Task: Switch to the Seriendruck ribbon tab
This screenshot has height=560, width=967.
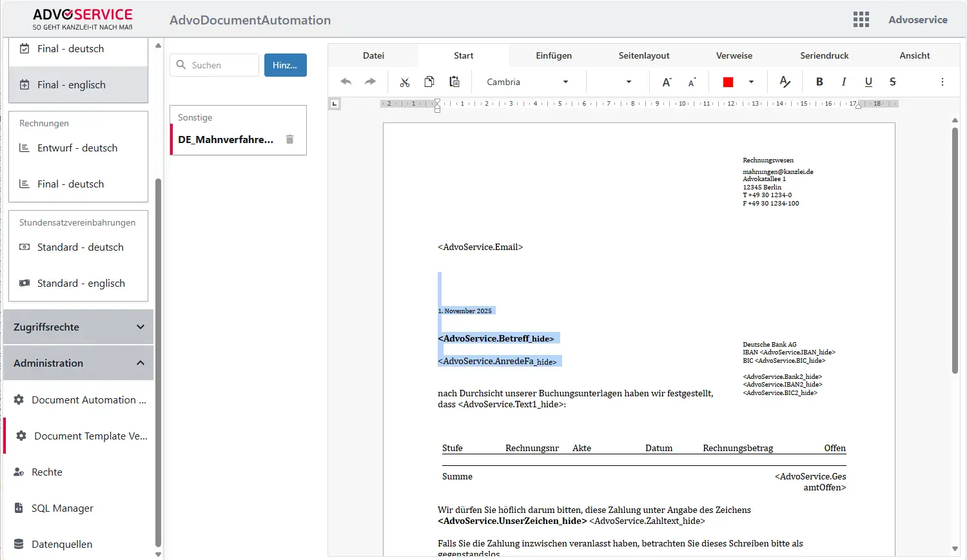Action: [824, 55]
